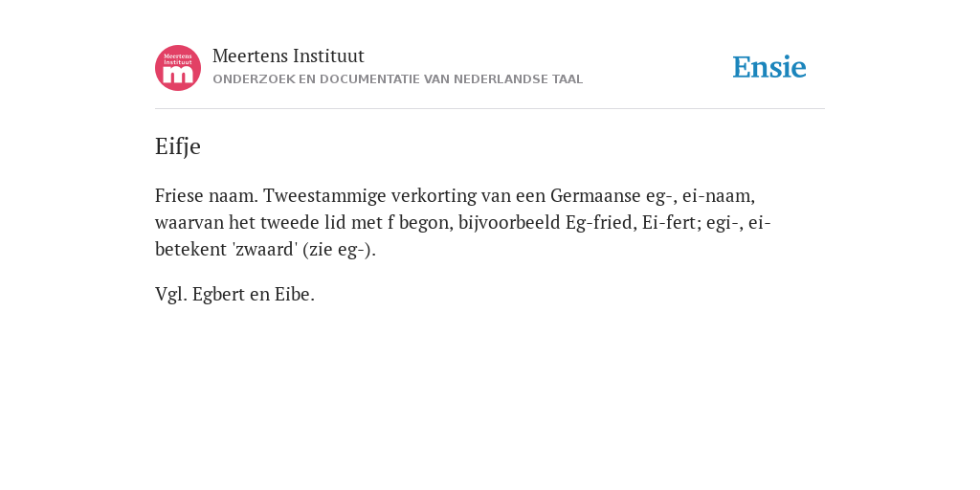Select the subtitle Onderzoek en documentatie van Nederlandse taal

397,79
